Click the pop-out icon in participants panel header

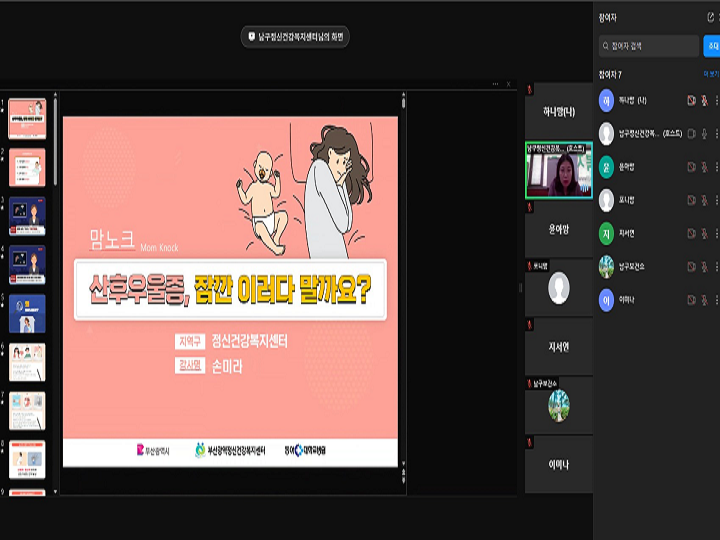point(710,17)
